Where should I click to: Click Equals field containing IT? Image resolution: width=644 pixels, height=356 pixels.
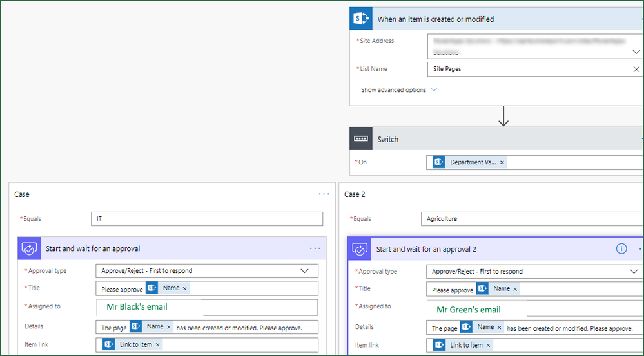[207, 219]
